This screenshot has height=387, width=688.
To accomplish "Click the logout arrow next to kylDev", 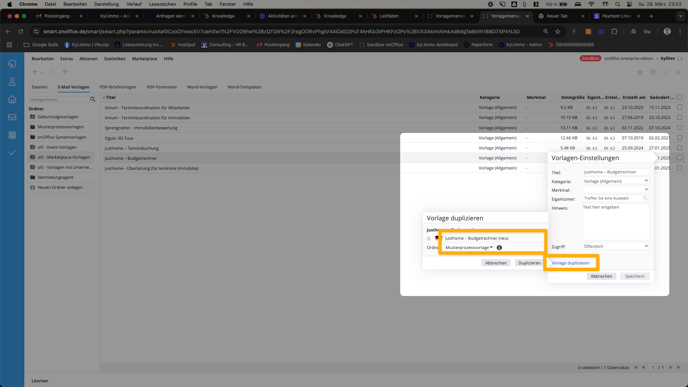I will click(x=681, y=58).
